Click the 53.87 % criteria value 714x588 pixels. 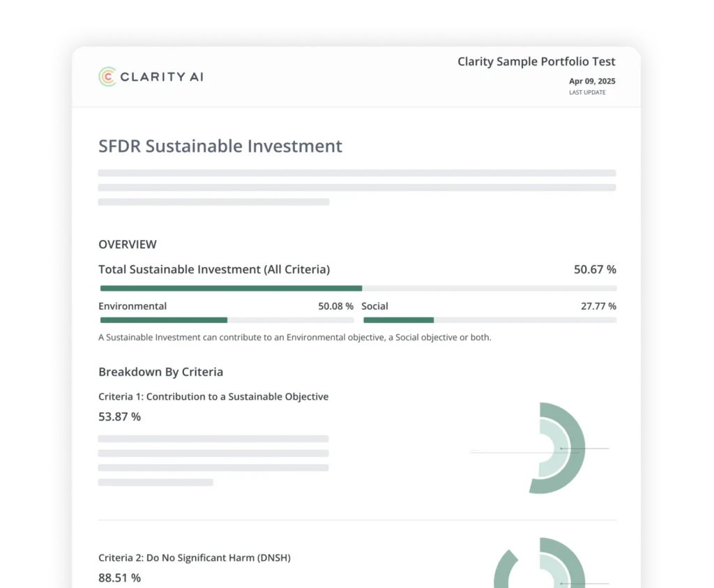point(120,416)
